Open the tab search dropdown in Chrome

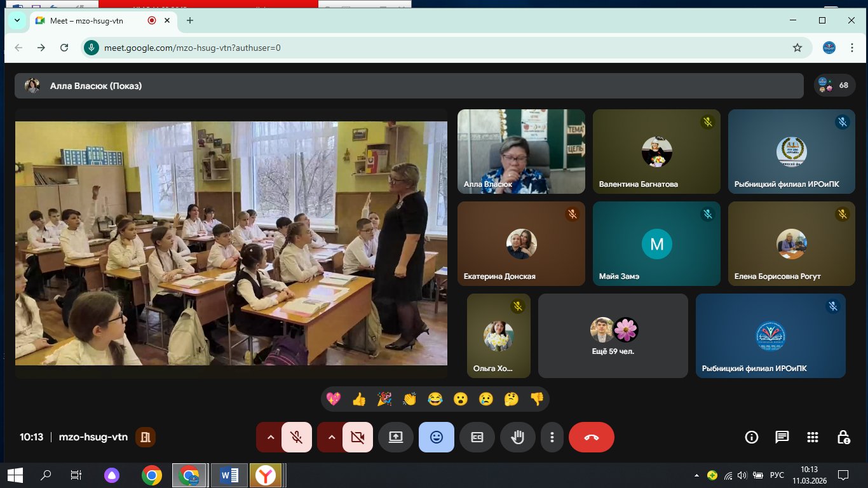tap(17, 20)
